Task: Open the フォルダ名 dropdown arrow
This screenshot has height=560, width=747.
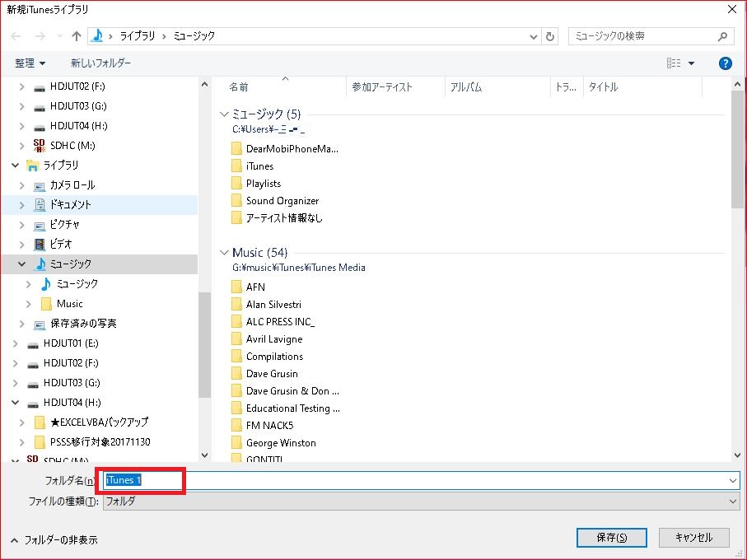Action: click(733, 480)
